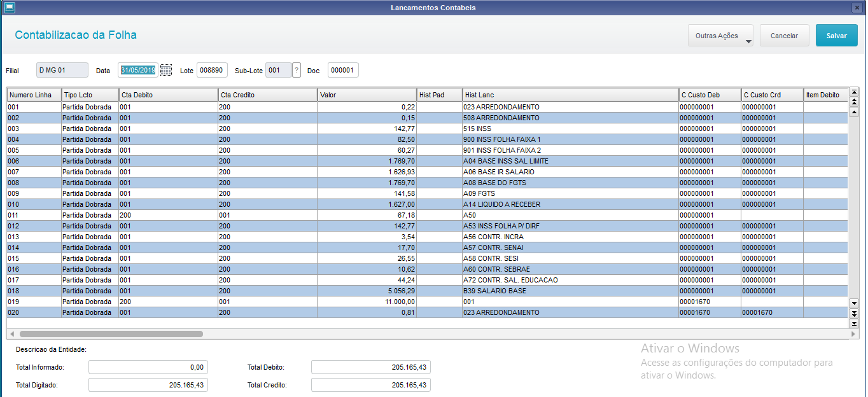868x397 pixels.
Task: Sort by the Valor column header
Action: point(367,95)
